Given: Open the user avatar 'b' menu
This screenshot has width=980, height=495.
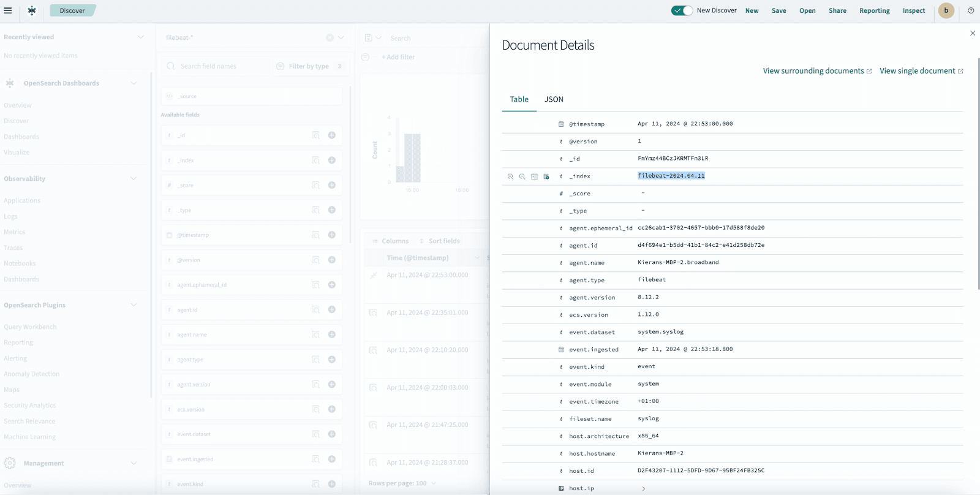Looking at the screenshot, I should pyautogui.click(x=946, y=10).
